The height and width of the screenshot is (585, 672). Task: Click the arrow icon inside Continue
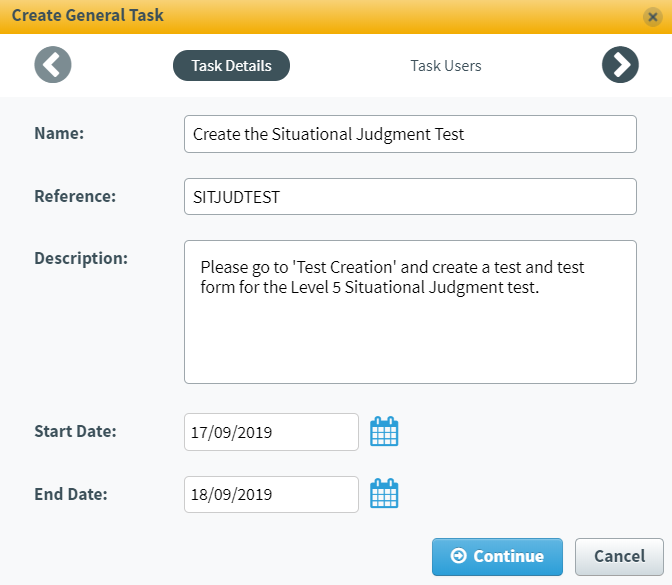tap(458, 556)
